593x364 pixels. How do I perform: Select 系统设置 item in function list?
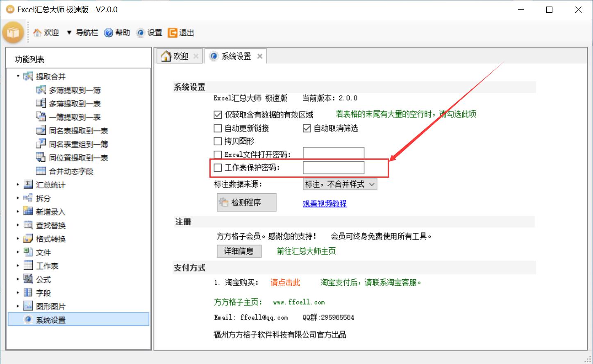click(x=78, y=319)
